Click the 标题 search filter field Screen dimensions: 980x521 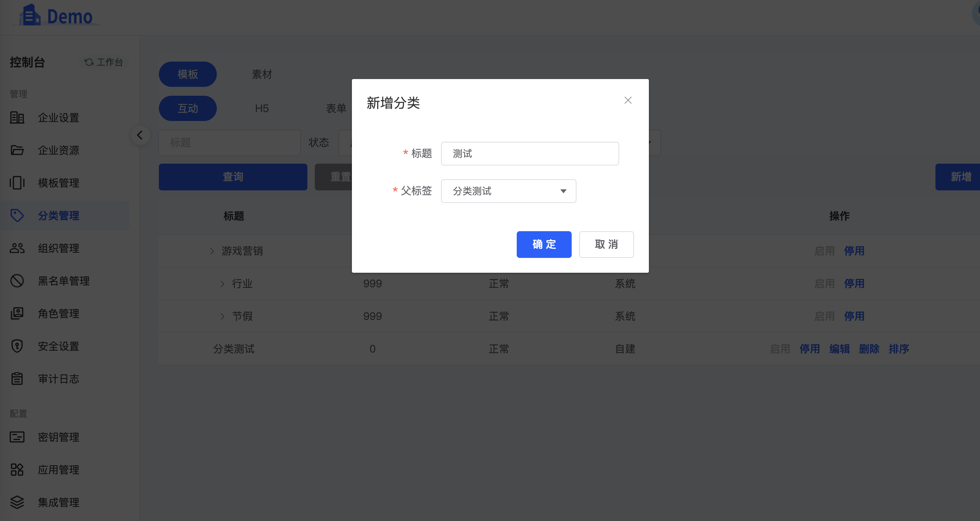[229, 142]
